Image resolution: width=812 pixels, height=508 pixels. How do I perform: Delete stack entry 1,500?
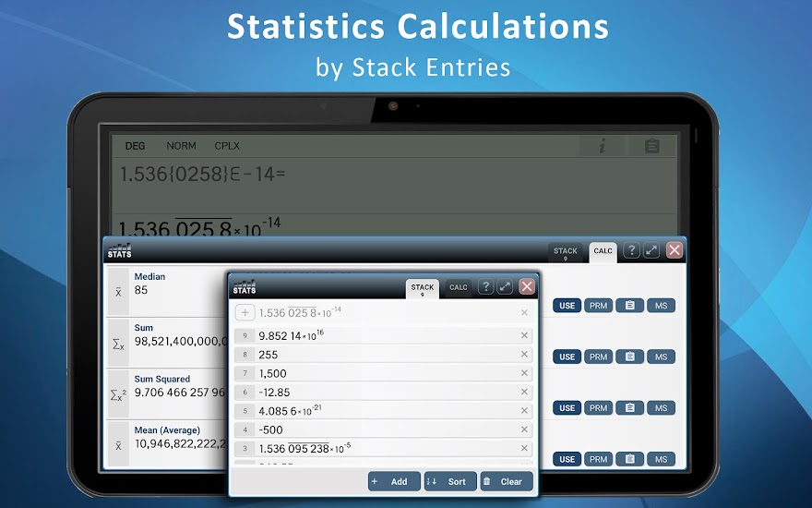pyautogui.click(x=524, y=373)
